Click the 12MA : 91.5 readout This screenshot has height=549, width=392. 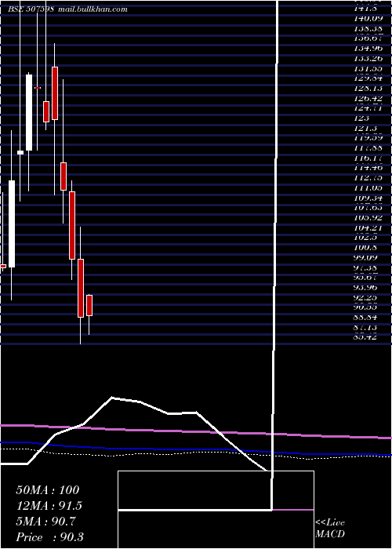click(49, 506)
